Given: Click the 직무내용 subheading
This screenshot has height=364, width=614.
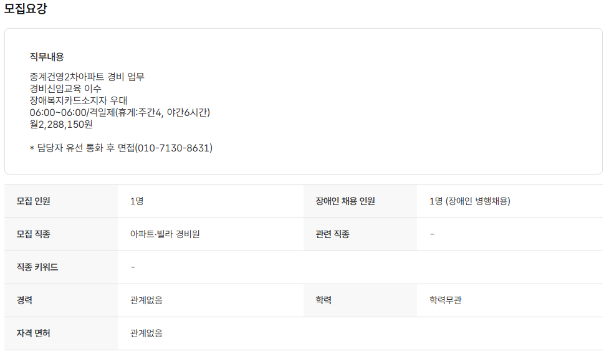Looking at the screenshot, I should [47, 57].
